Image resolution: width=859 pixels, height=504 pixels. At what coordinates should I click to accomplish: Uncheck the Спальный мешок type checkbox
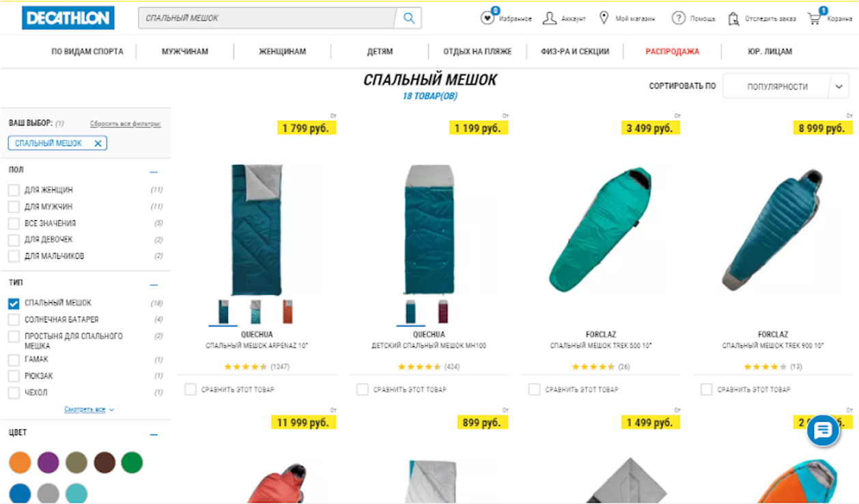tap(14, 303)
